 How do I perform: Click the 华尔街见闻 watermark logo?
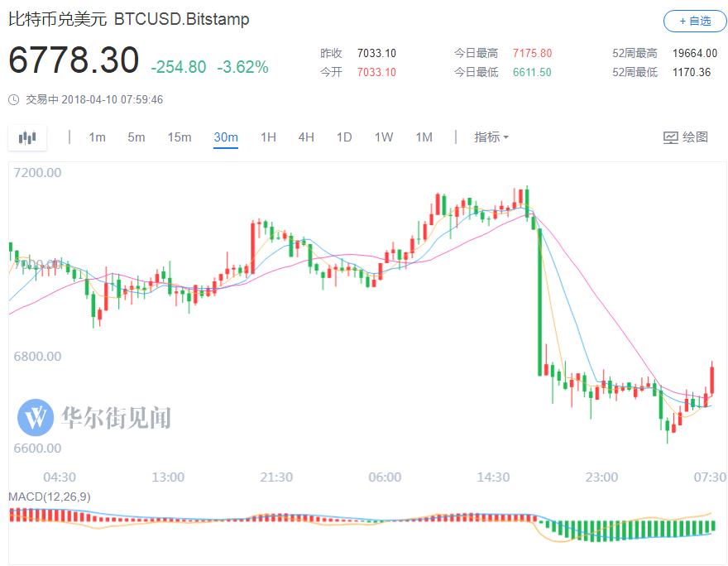coord(36,417)
